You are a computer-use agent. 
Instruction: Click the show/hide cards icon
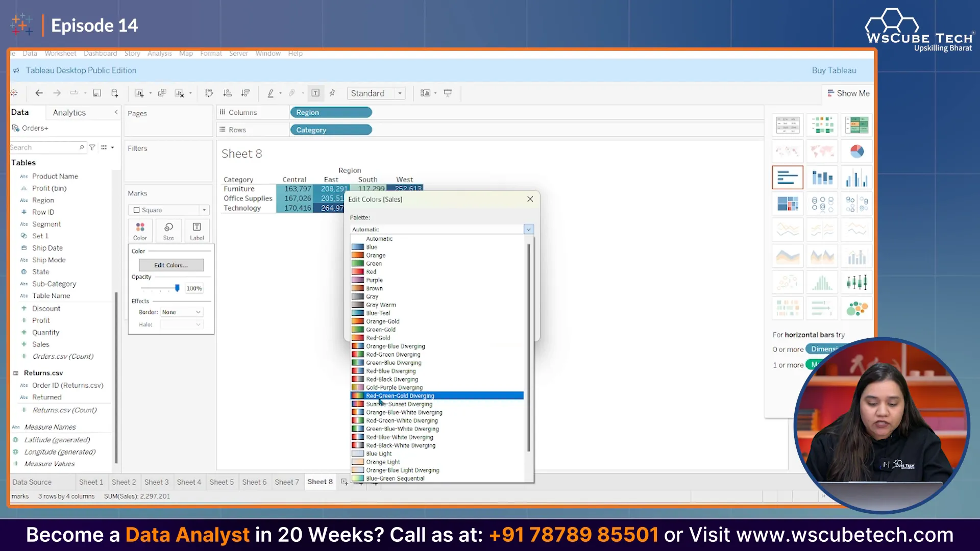coord(425,93)
